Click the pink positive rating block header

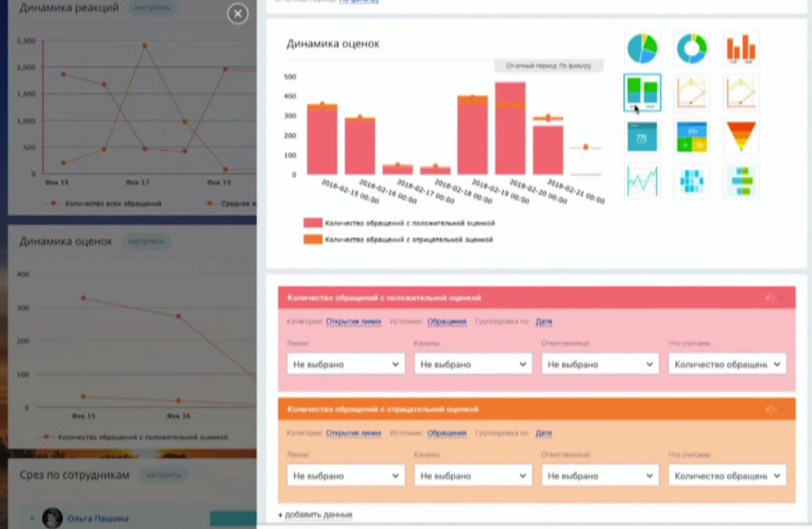point(537,297)
